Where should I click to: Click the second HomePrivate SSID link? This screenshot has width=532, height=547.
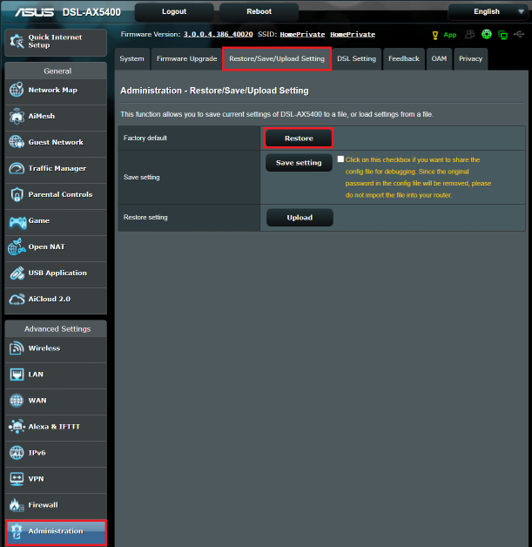click(x=353, y=34)
